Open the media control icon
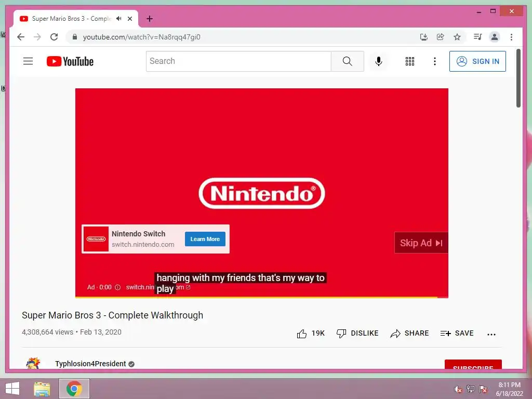The height and width of the screenshot is (399, 532). tap(478, 37)
